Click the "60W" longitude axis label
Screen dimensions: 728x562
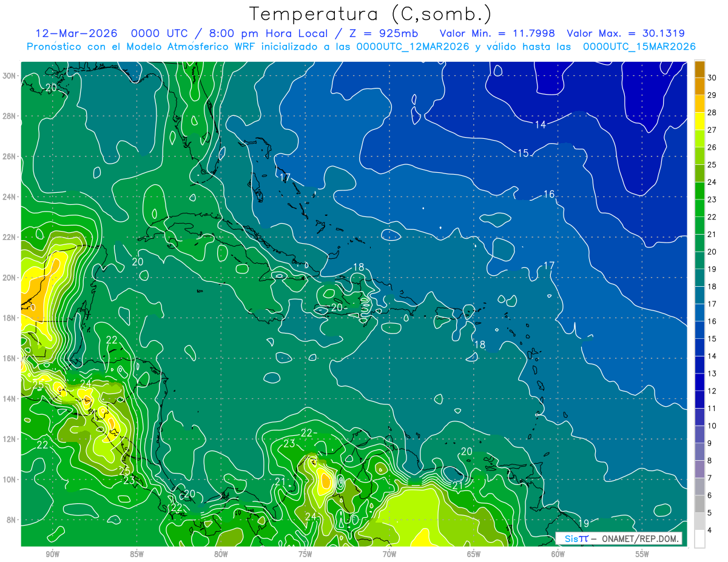558,554
